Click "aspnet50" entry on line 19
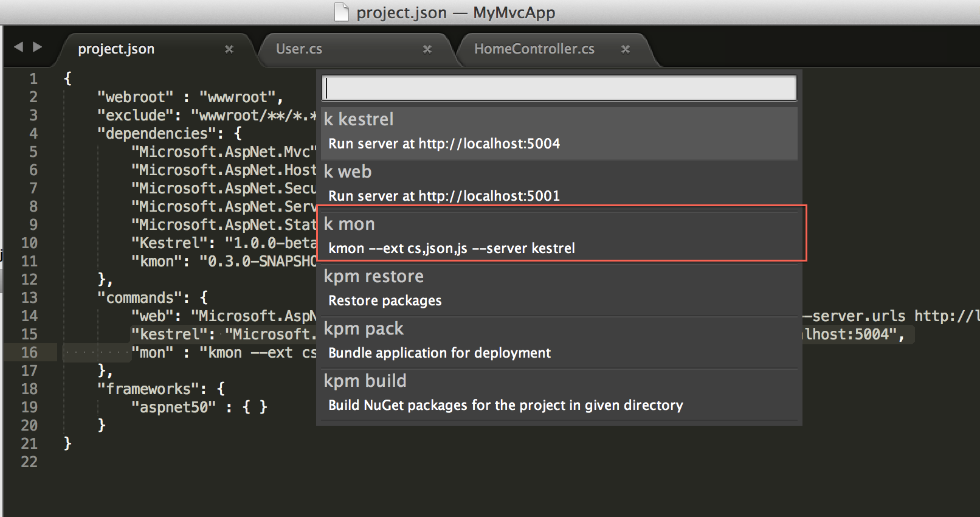This screenshot has width=980, height=517. coord(174,407)
